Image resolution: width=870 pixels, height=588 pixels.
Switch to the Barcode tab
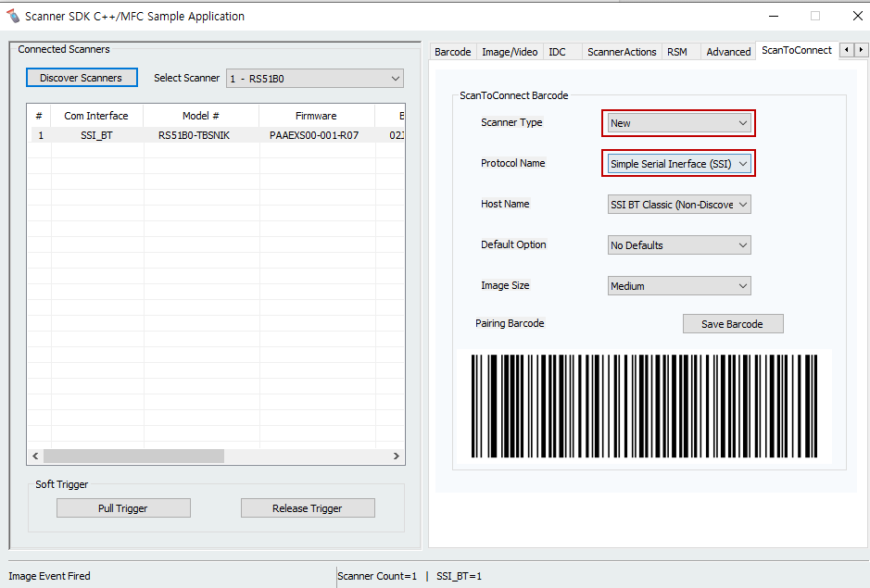[x=452, y=52]
